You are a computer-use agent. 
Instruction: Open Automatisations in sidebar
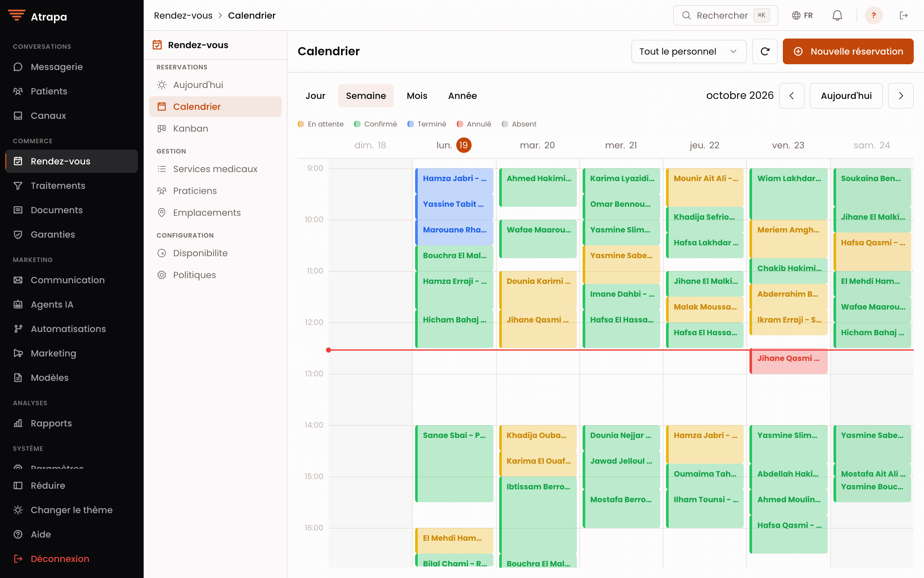pyautogui.click(x=72, y=329)
